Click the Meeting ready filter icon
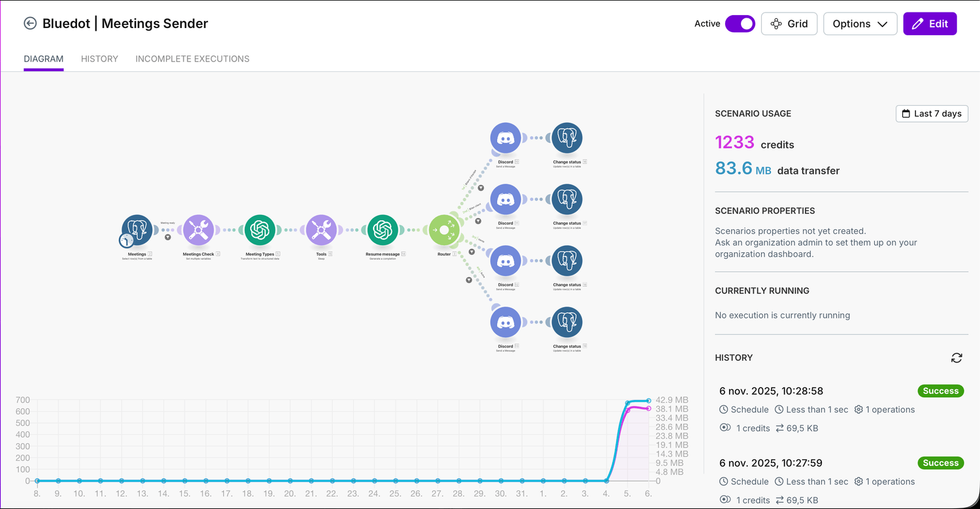 [168, 237]
